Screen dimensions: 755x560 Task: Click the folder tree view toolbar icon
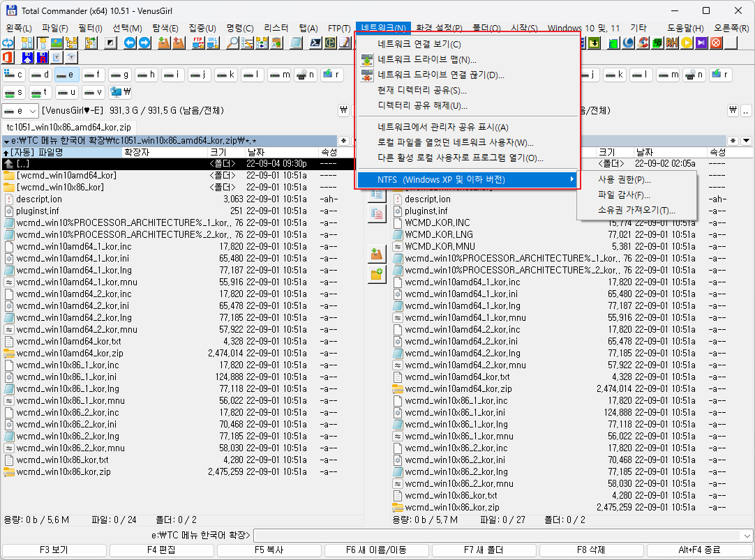tap(72, 43)
